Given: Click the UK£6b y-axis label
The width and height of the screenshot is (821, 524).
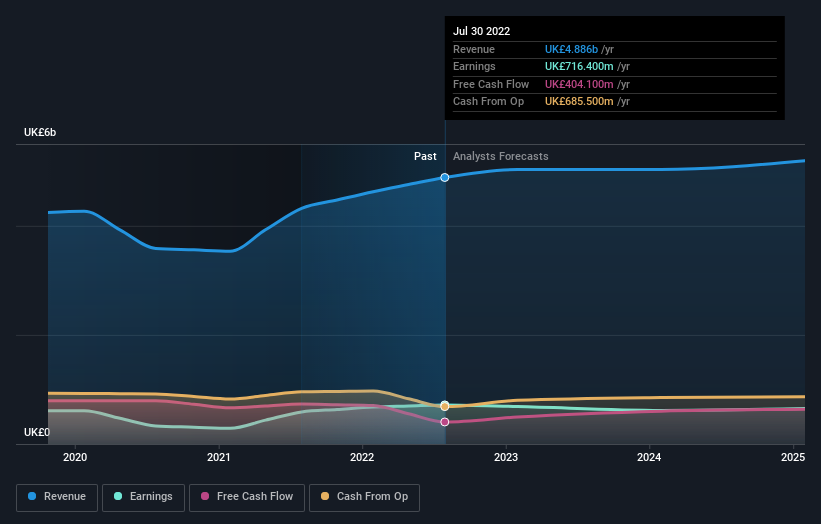Looking at the screenshot, I should (x=40, y=132).
